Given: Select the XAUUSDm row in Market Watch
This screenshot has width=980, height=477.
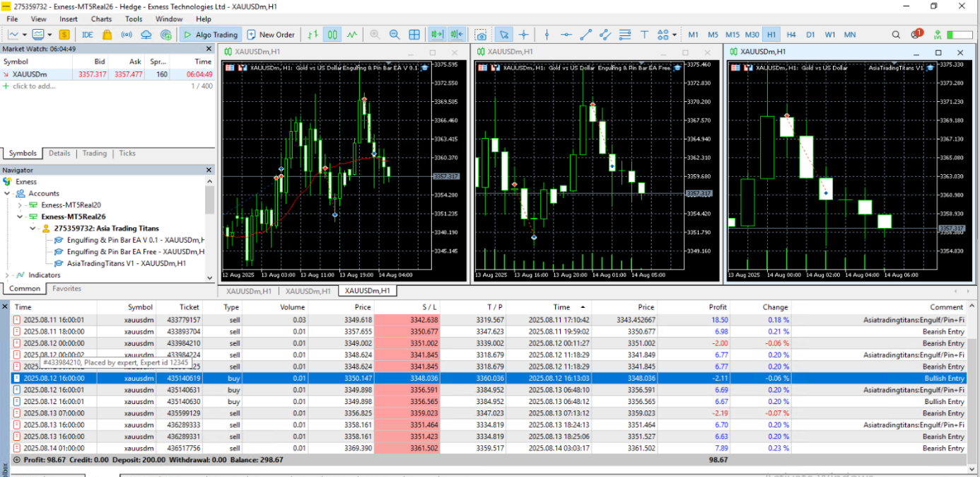Looking at the screenshot, I should (107, 74).
